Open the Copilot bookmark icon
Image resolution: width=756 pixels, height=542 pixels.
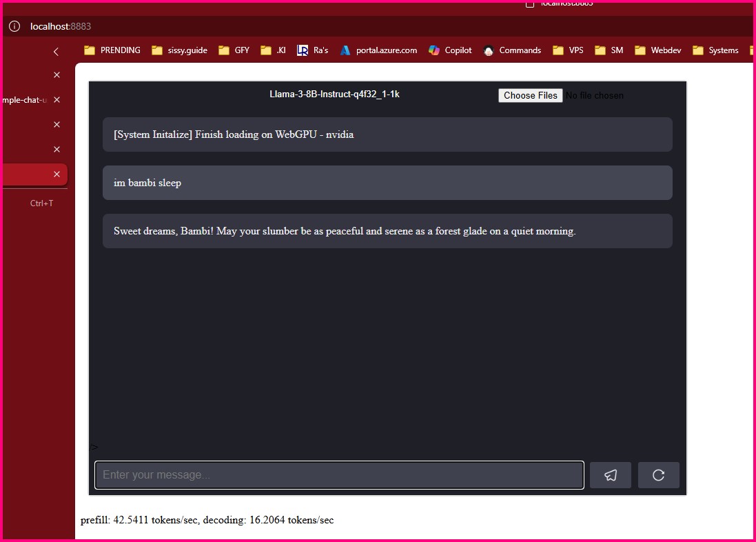(x=434, y=50)
